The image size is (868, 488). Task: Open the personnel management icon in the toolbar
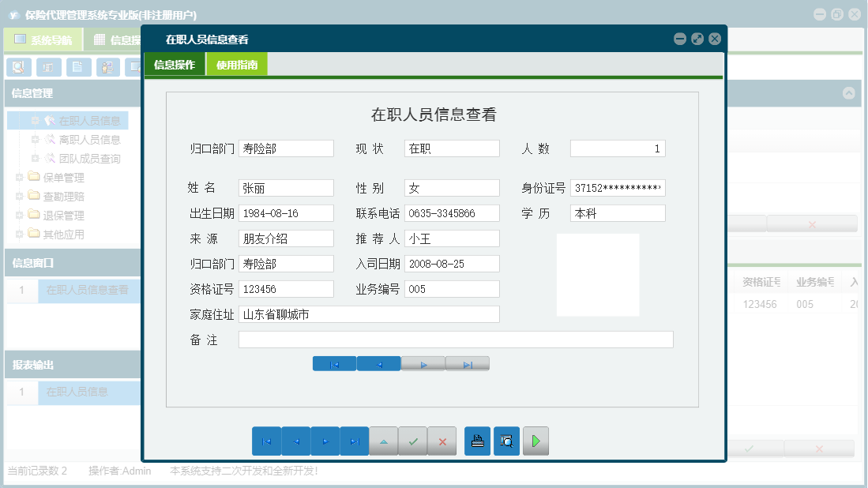click(x=107, y=67)
